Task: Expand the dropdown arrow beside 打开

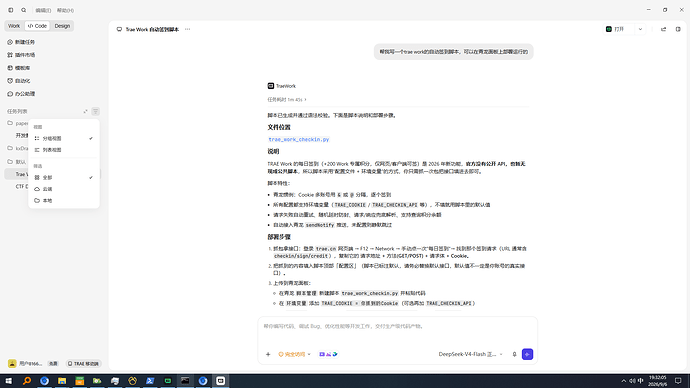Action: click(640, 29)
